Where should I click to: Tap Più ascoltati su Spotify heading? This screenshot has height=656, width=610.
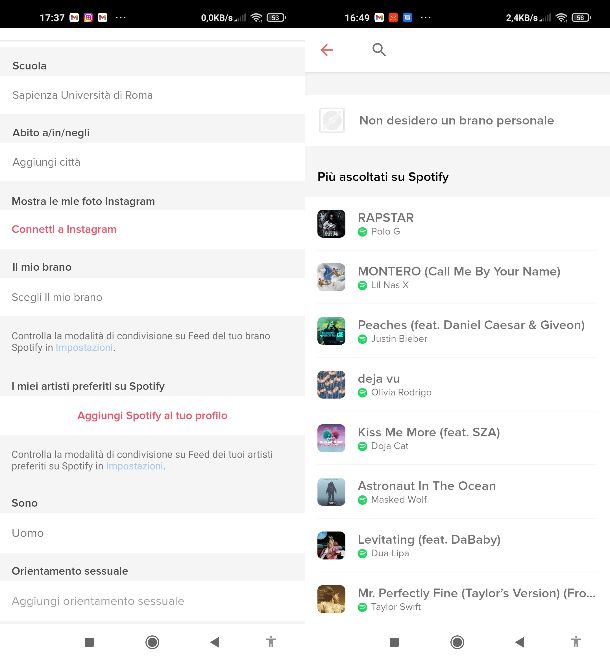(383, 177)
